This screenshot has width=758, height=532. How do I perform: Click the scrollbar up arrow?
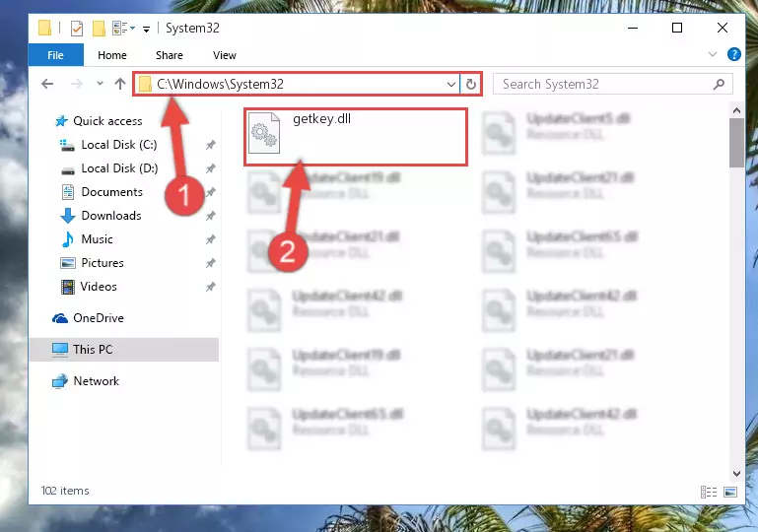(736, 110)
